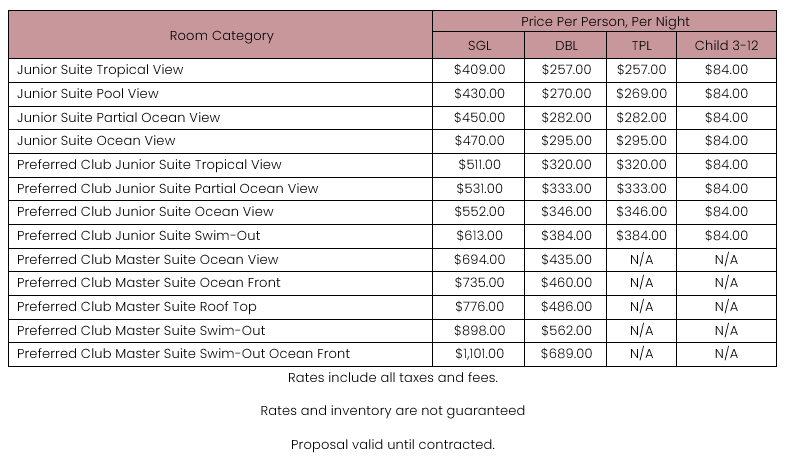Click the Junior Suite Pool View label
Image resolution: width=787 pixels, height=459 pixels.
pos(88,94)
